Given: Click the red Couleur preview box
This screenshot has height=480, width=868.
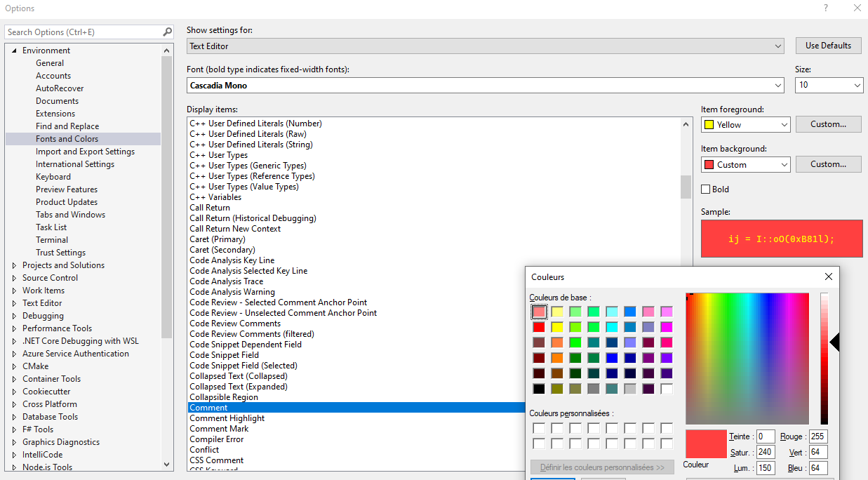Looking at the screenshot, I should tap(706, 444).
